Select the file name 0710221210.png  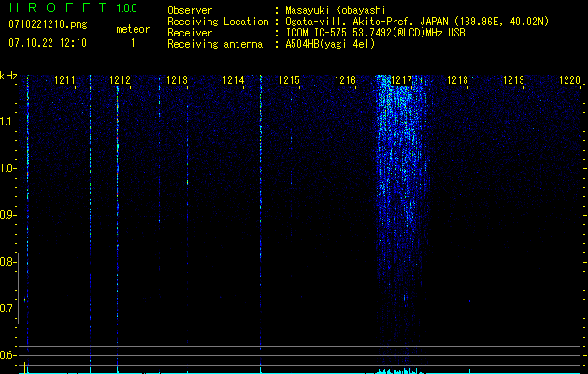pos(48,24)
